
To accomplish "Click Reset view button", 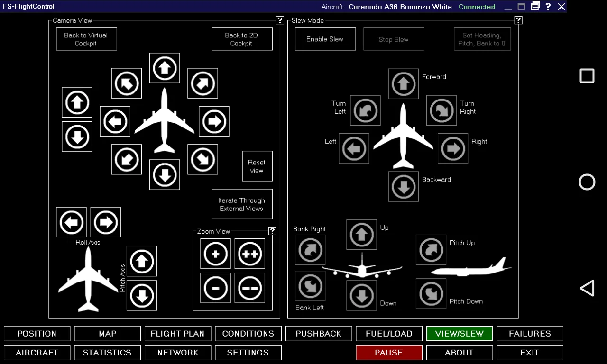I will (x=257, y=166).
